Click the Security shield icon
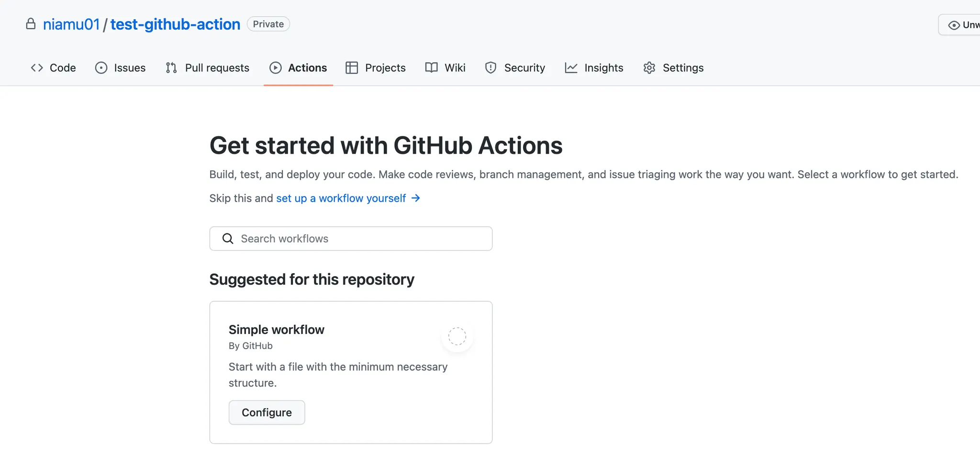This screenshot has width=980, height=464. pos(490,68)
